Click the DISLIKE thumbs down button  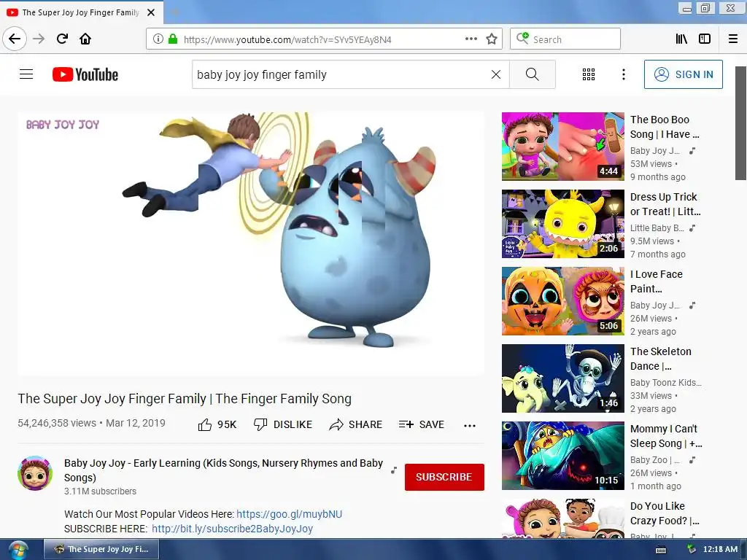pyautogui.click(x=283, y=424)
